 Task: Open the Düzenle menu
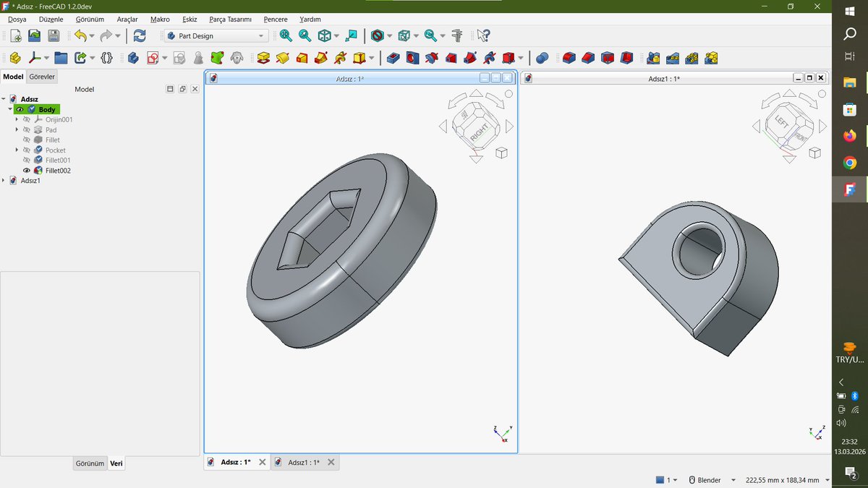tap(51, 20)
